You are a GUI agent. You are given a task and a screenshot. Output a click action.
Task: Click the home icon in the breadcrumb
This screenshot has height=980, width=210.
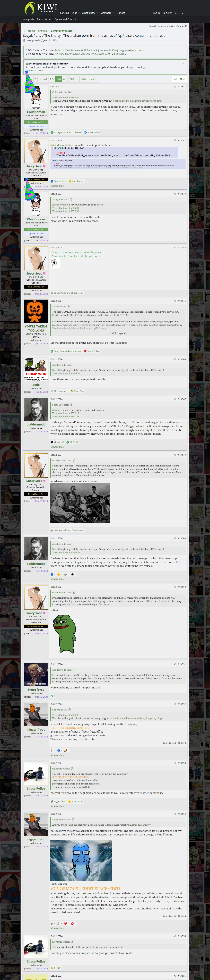pos(24,31)
